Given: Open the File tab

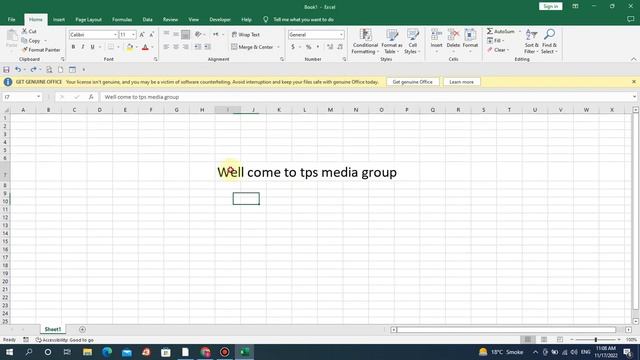Looking at the screenshot, I should click(11, 20).
